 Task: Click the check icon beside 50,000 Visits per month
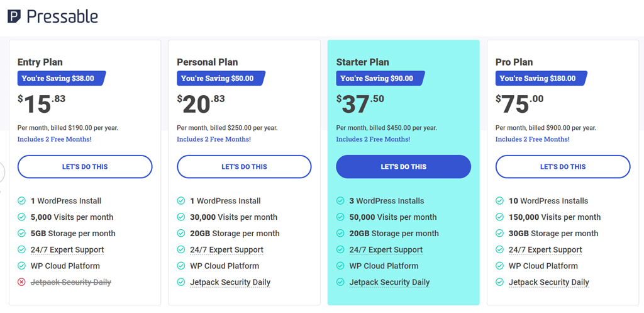click(340, 217)
